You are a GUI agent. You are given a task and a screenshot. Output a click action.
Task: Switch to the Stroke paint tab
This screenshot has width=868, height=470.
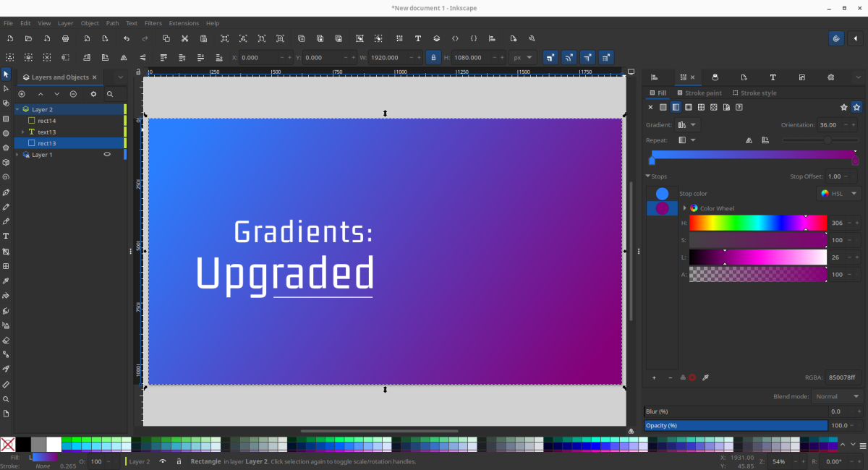pos(699,93)
